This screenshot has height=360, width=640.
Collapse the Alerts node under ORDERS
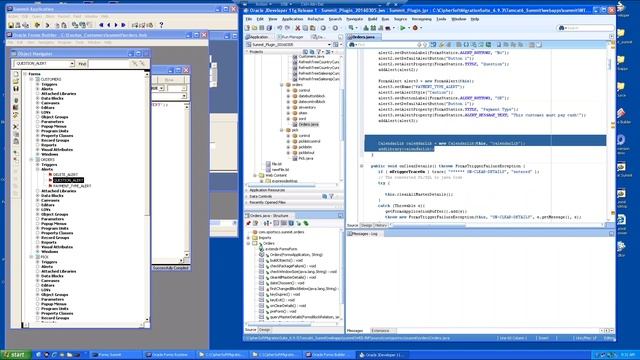coord(38,169)
